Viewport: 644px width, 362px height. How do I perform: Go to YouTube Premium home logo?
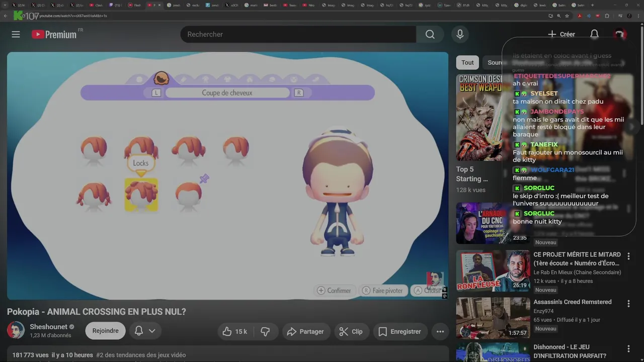pyautogui.click(x=54, y=34)
